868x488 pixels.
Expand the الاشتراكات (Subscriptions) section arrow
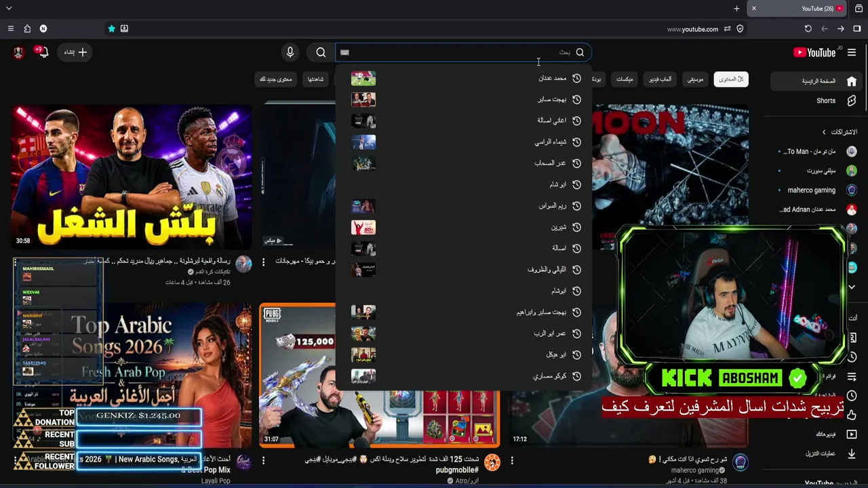coord(824,131)
